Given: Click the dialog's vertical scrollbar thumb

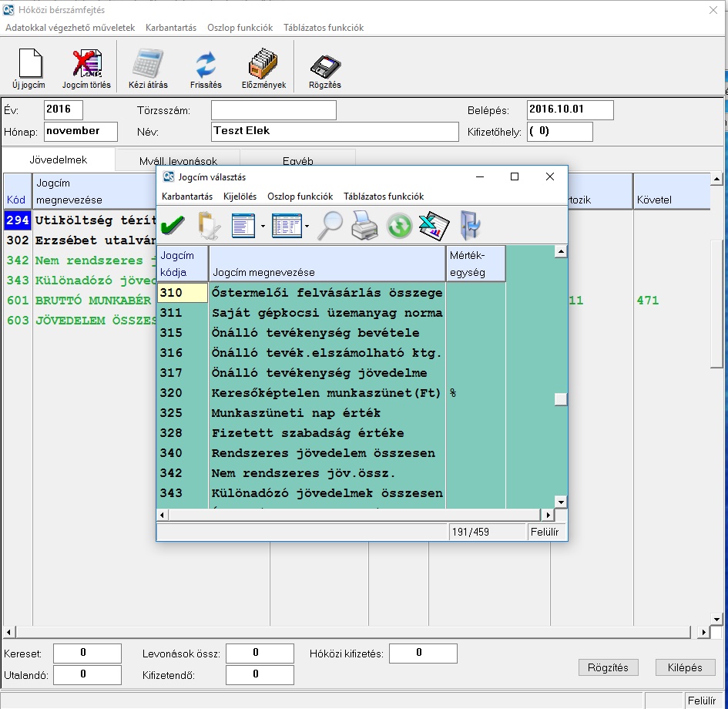Looking at the screenshot, I should click(561, 399).
